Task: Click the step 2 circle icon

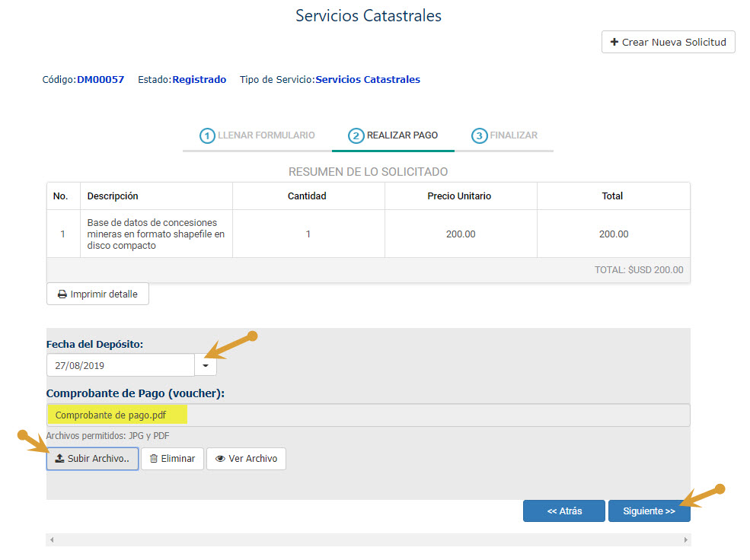Action: point(356,135)
